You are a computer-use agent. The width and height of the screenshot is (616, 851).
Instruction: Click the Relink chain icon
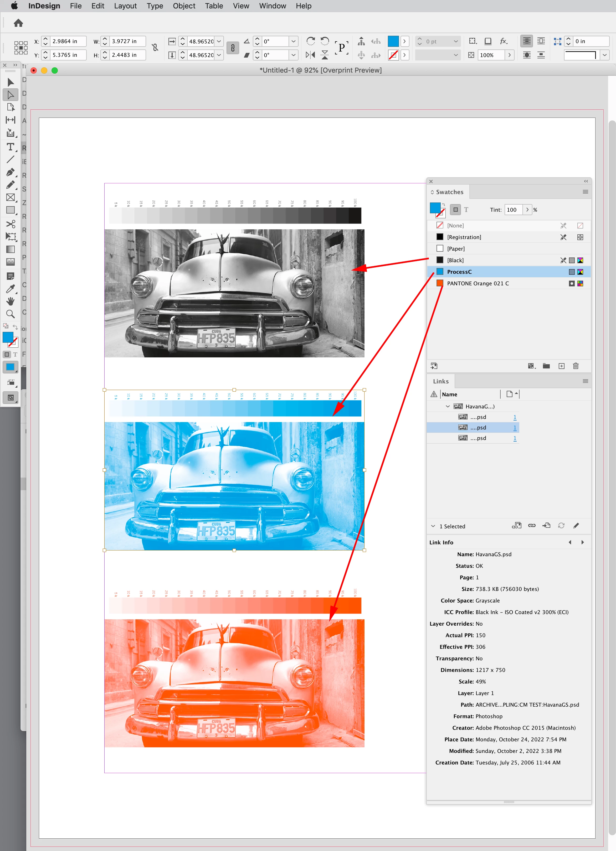(532, 526)
